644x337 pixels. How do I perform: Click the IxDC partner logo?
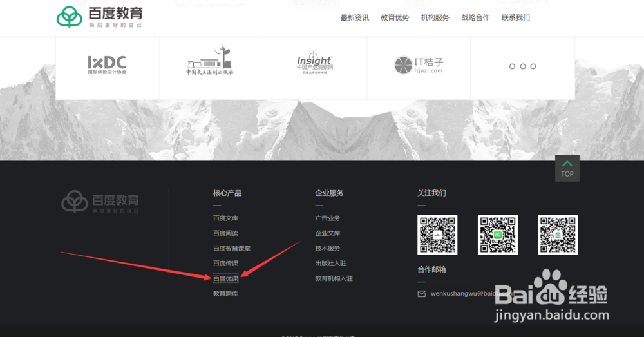click(107, 65)
